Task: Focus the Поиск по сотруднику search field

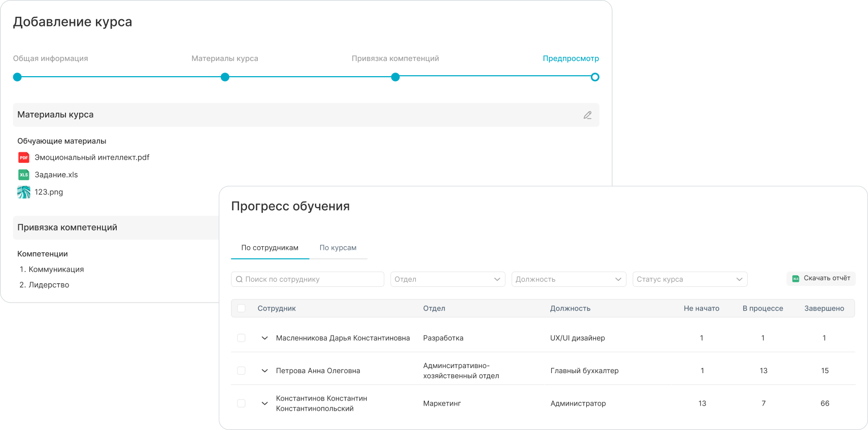Action: (308, 279)
